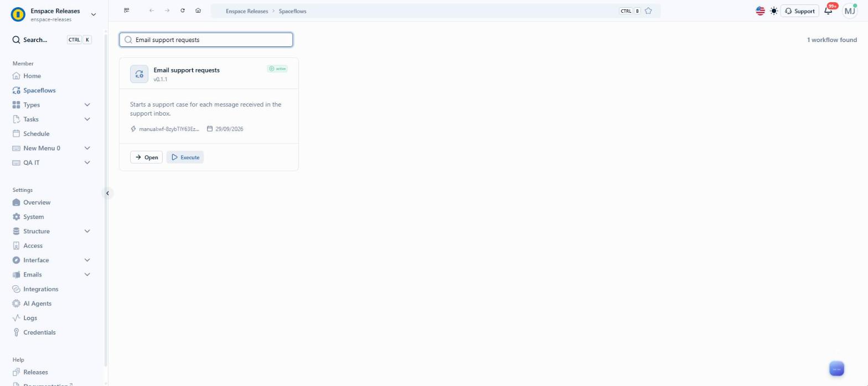Viewport: 868px width, 386px height.
Task: Click the active status badge
Action: pos(277,69)
